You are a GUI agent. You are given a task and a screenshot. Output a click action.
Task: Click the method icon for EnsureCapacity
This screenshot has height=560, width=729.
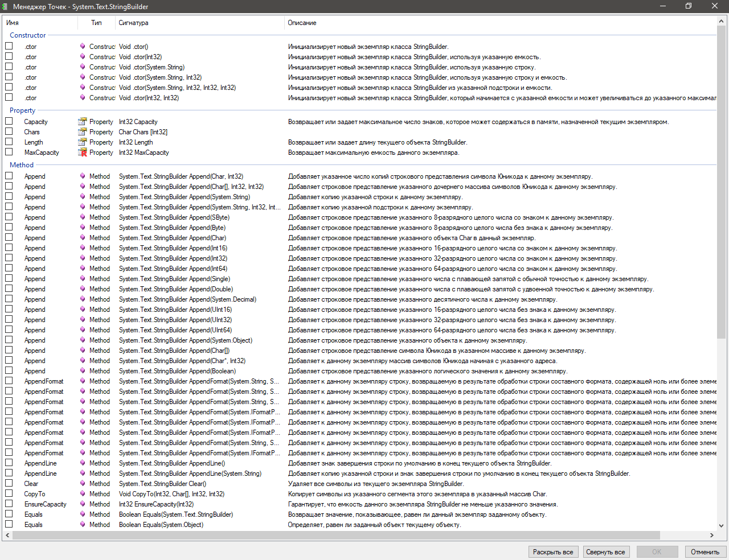[83, 504]
